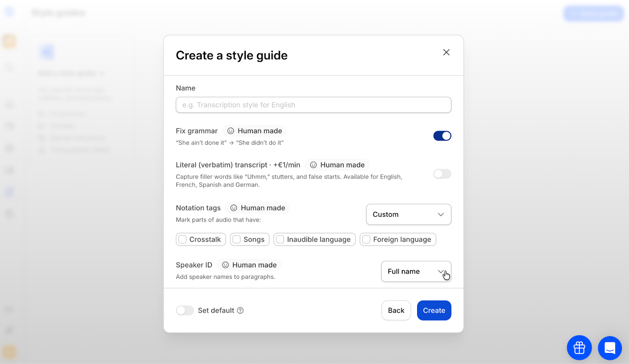The image size is (629, 364).
Task: Click the Back button
Action: [396, 310]
